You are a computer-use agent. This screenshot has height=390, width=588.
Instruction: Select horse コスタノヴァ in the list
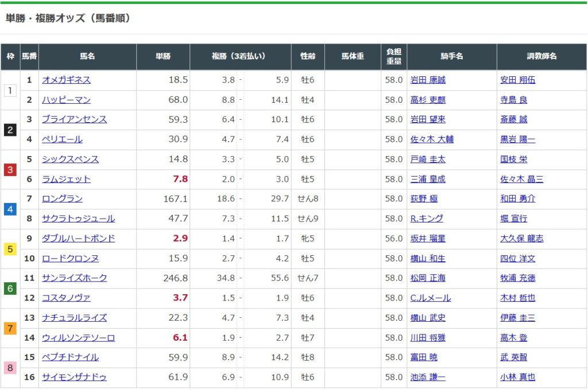(x=66, y=298)
